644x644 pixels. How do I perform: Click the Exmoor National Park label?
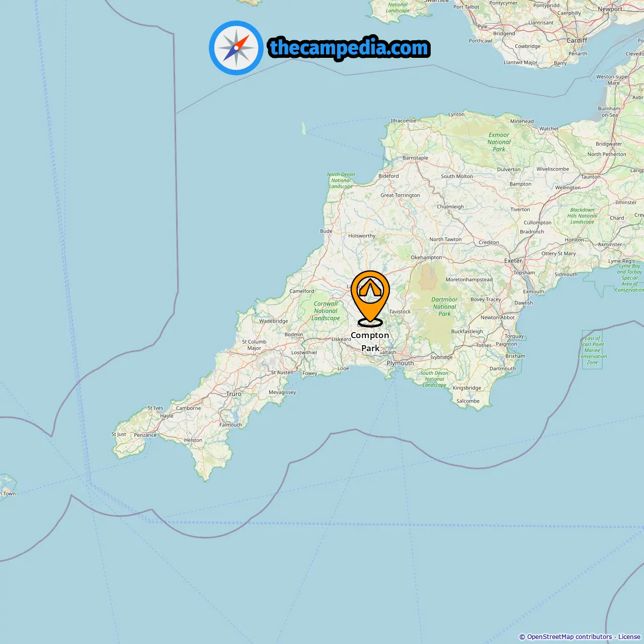coord(499,142)
